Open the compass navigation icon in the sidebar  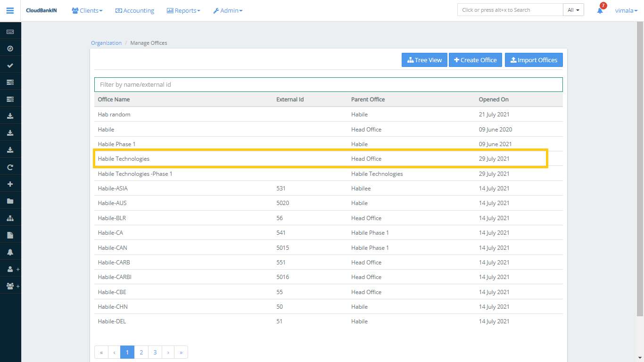click(10, 49)
